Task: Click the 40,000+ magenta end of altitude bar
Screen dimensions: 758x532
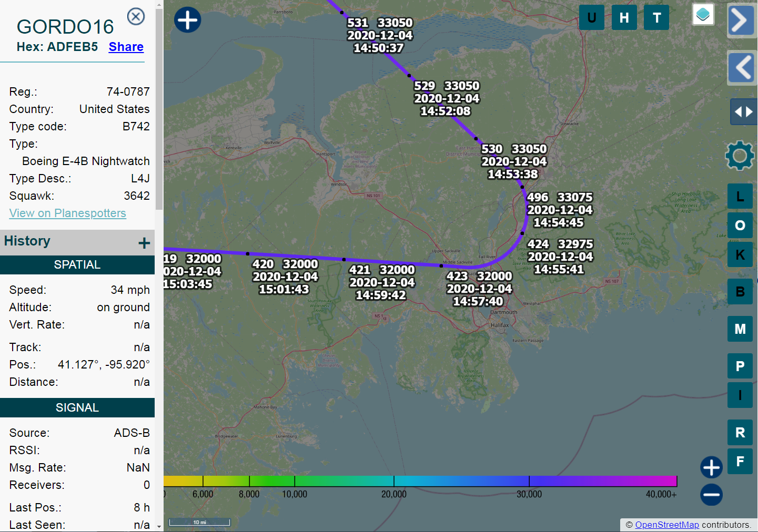Action: 661,494
